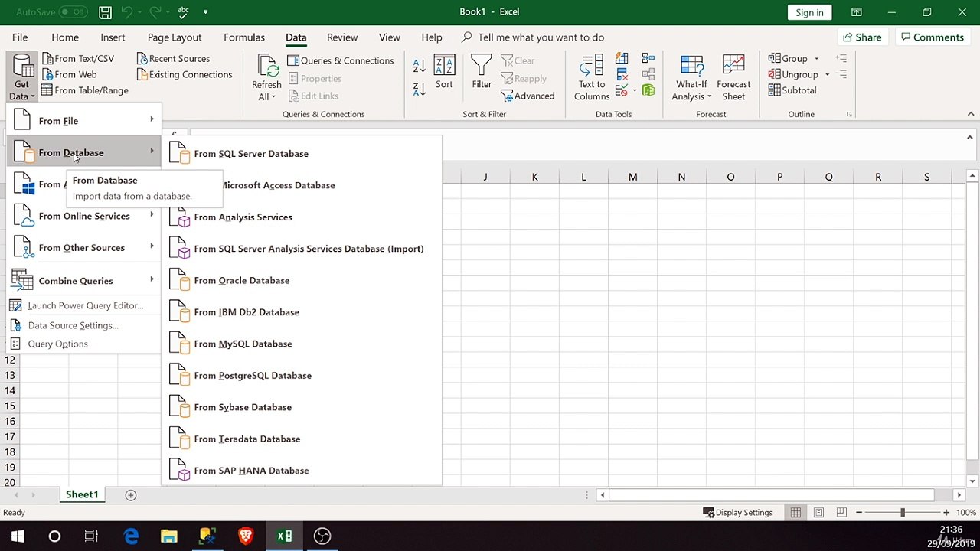Click the Sign in button
This screenshot has width=980, height=551.
point(809,12)
